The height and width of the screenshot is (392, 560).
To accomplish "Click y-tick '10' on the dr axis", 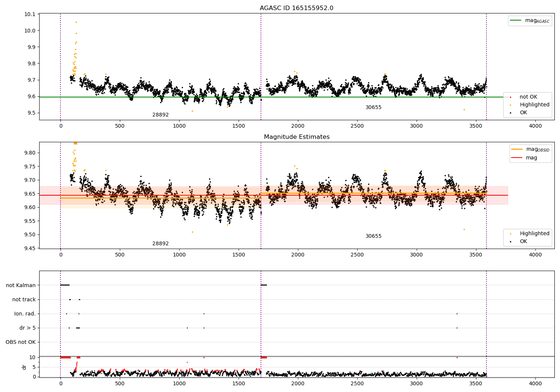I will pos(32,358).
